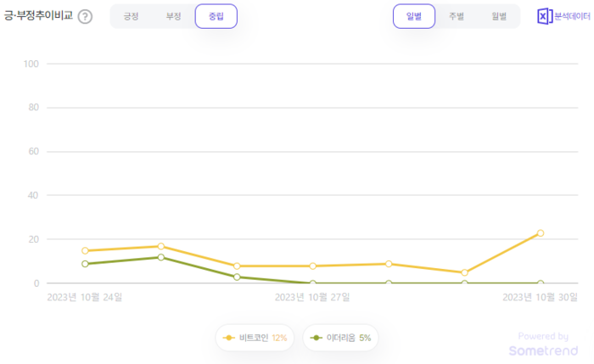The height and width of the screenshot is (364, 594).
Task: Switch to 주별 weekly view
Action: [457, 16]
